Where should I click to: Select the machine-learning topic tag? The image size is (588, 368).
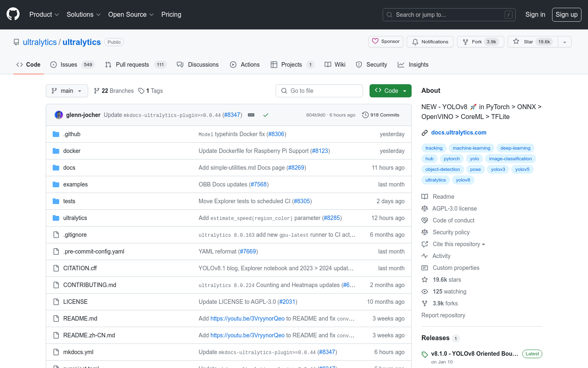(471, 148)
